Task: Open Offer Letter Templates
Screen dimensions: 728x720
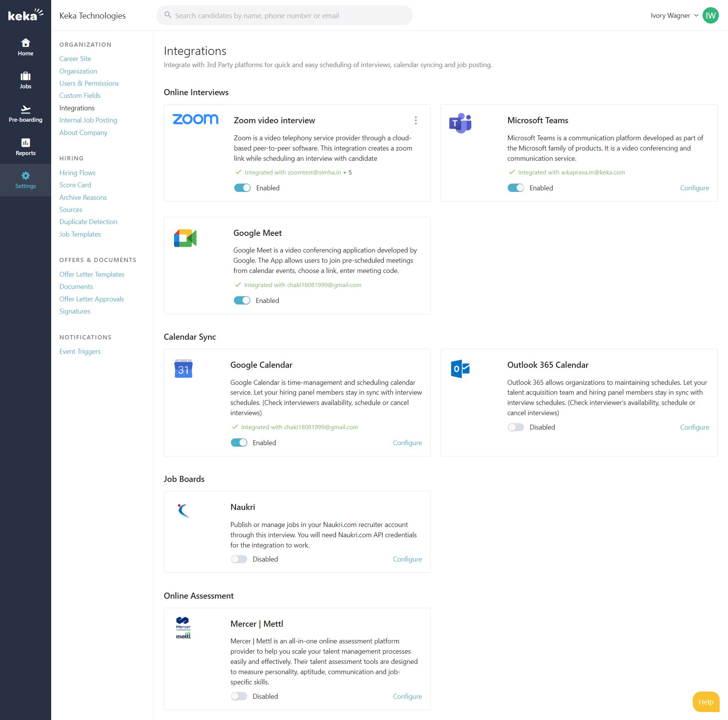Action: pos(92,275)
